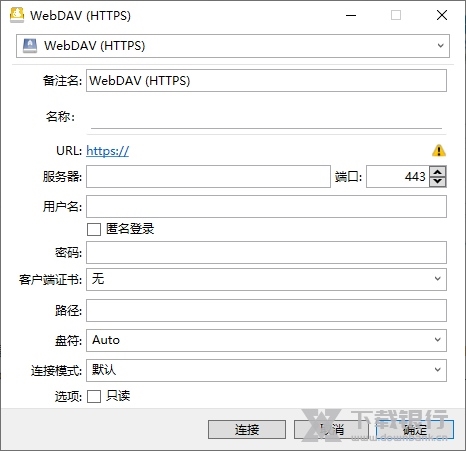Click the 确定 confirm button
The height and width of the screenshot is (451, 466).
pyautogui.click(x=415, y=429)
